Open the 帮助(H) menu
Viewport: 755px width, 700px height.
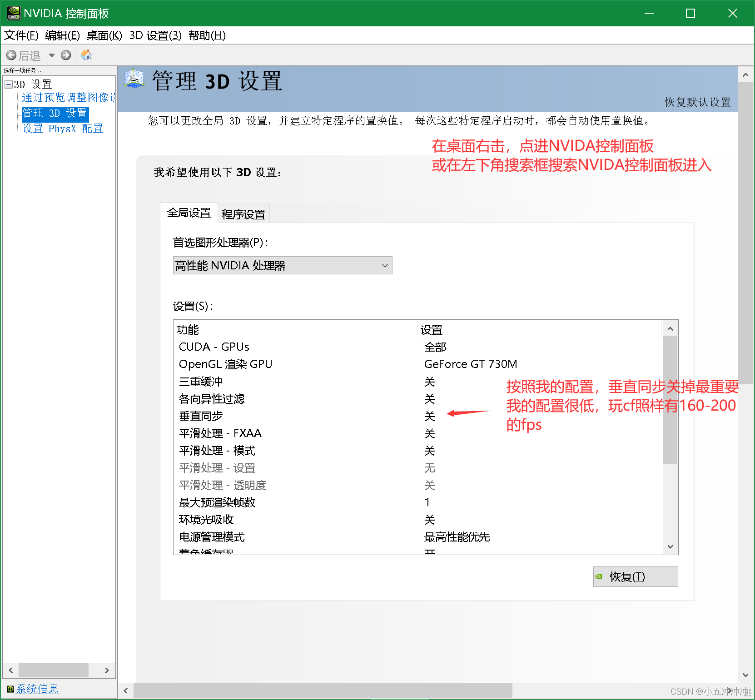coord(207,35)
